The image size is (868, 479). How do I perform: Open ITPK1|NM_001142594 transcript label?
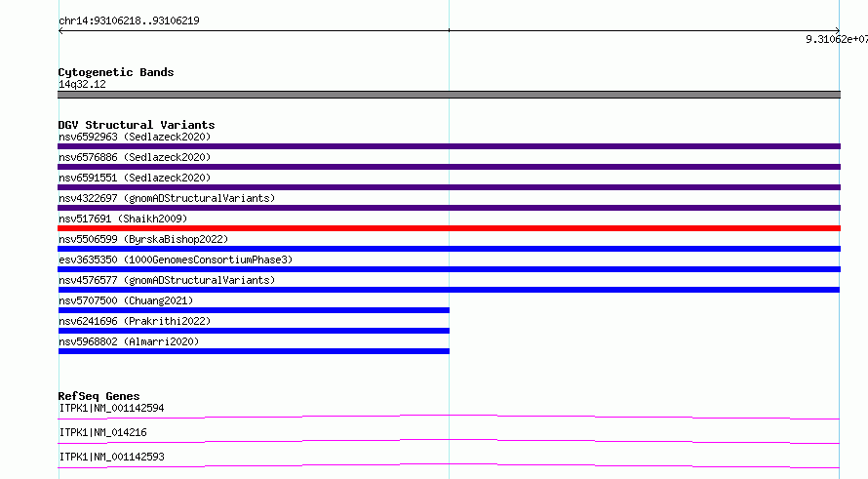click(x=112, y=408)
